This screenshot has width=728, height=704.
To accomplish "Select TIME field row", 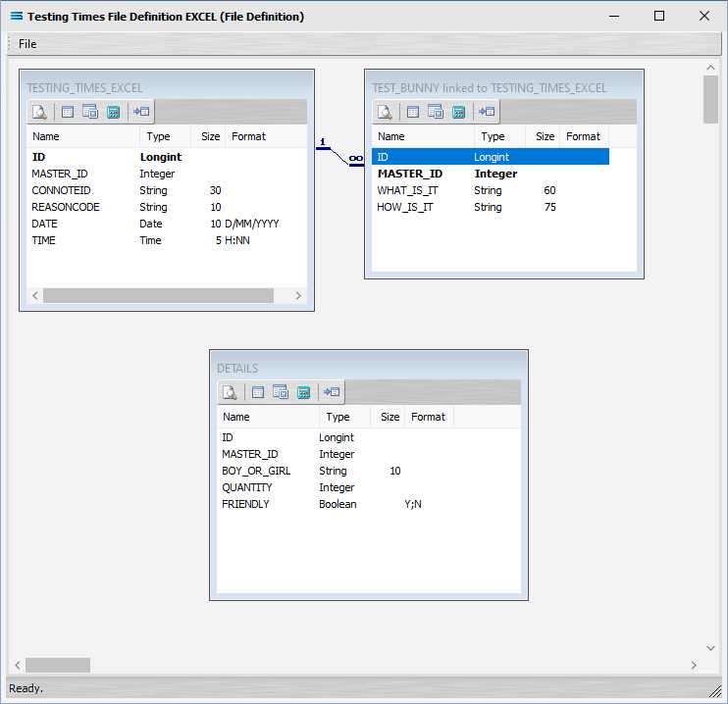I will pos(167,240).
